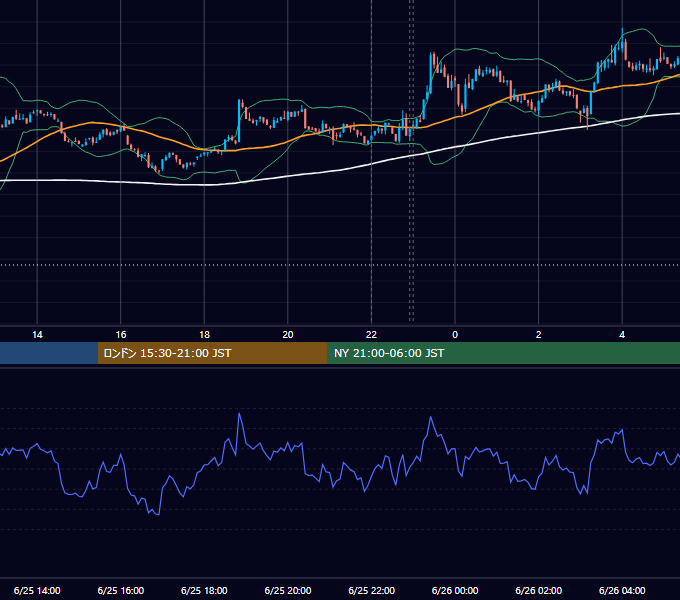
Task: Click the blue session bar before London
Action: (x=49, y=353)
